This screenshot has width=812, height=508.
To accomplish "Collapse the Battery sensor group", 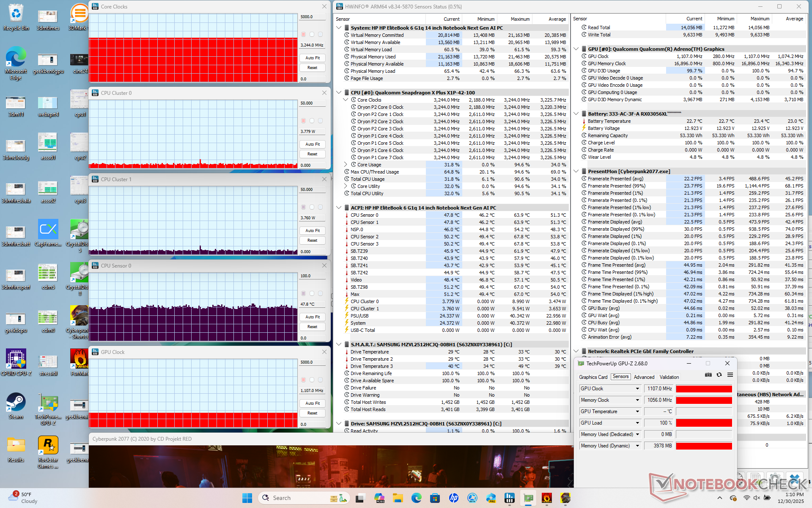I will tap(576, 114).
